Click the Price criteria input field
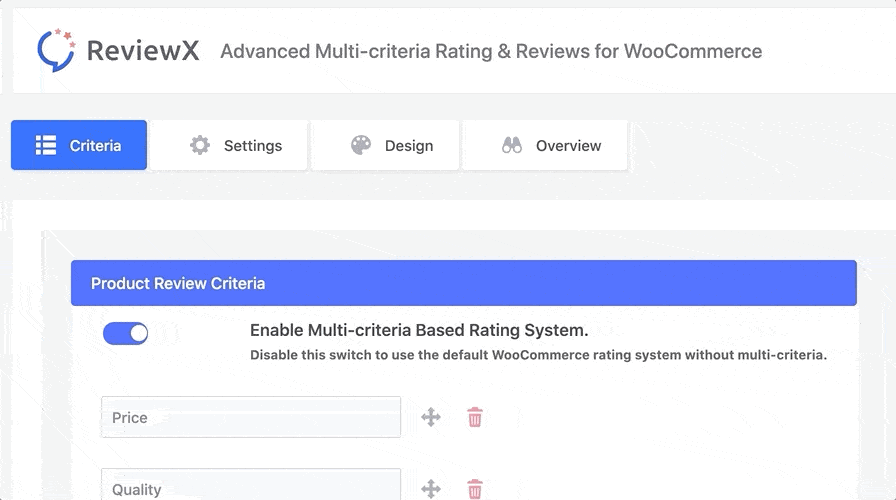Image resolution: width=896 pixels, height=500 pixels. click(x=251, y=417)
